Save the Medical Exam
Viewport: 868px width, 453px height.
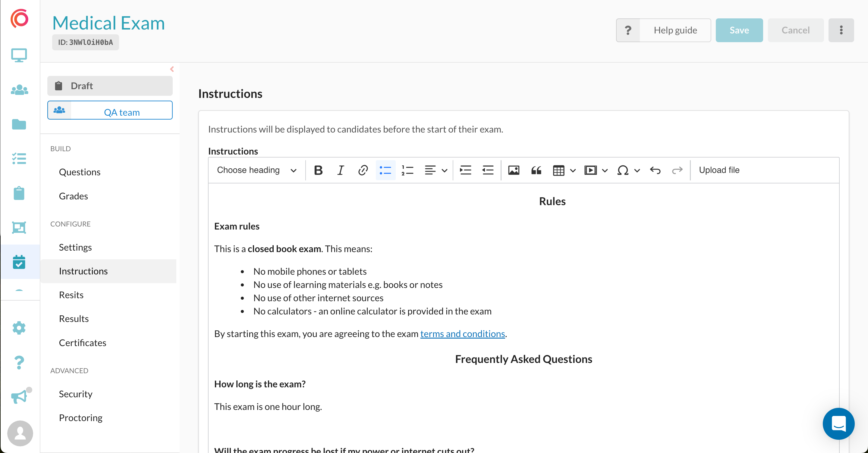(739, 30)
